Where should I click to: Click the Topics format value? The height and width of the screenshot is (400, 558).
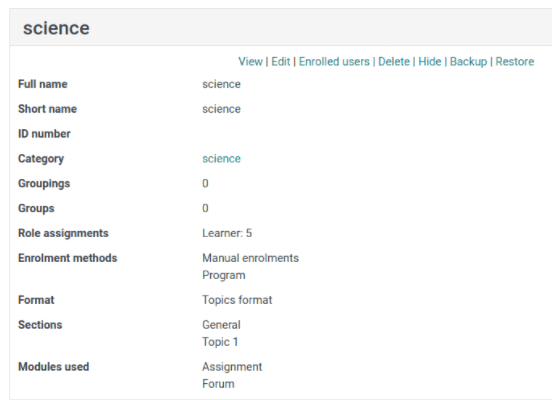click(237, 300)
